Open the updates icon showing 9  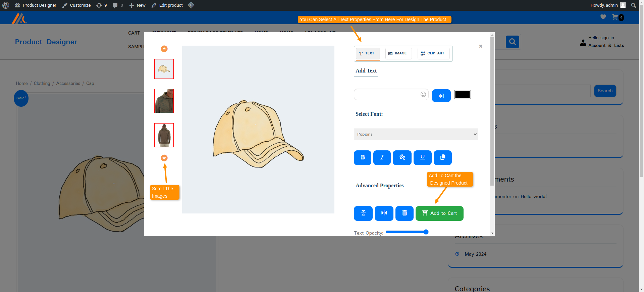(101, 5)
